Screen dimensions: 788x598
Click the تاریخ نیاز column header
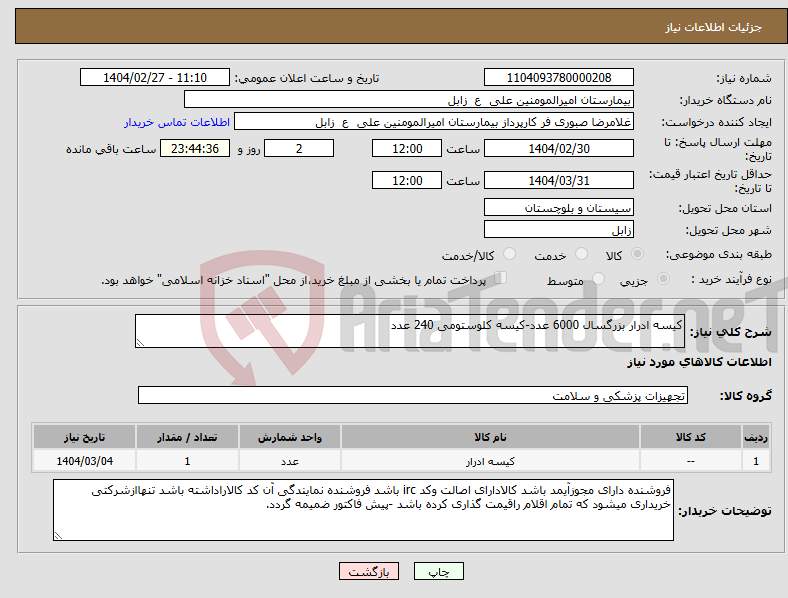coord(84,437)
